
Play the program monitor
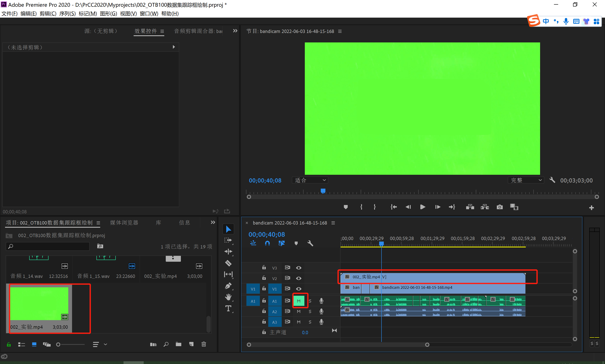pos(423,207)
